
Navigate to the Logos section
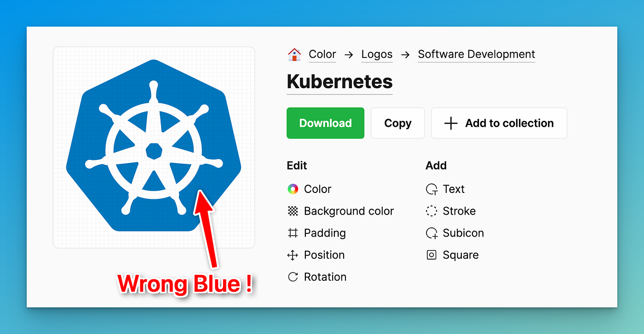click(377, 54)
